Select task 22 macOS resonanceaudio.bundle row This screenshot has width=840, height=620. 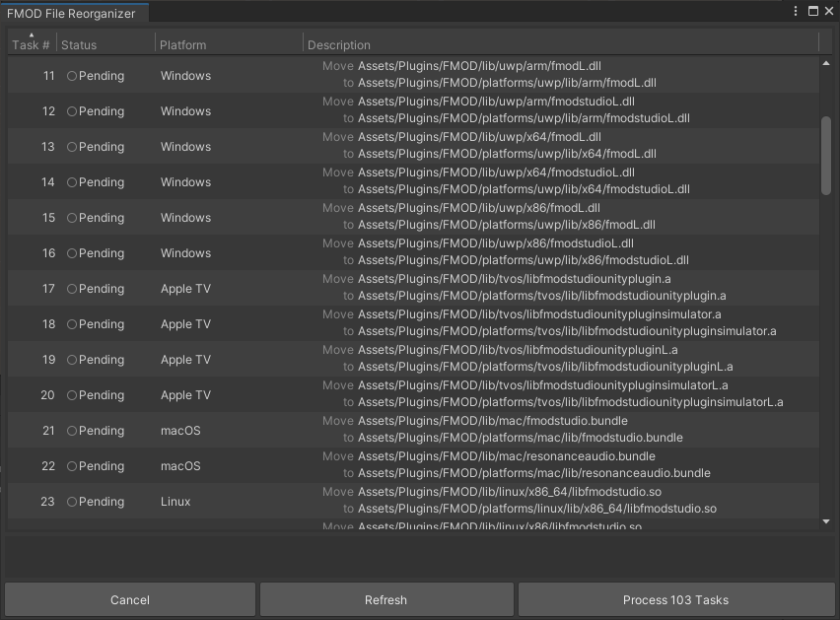[x=414, y=466]
